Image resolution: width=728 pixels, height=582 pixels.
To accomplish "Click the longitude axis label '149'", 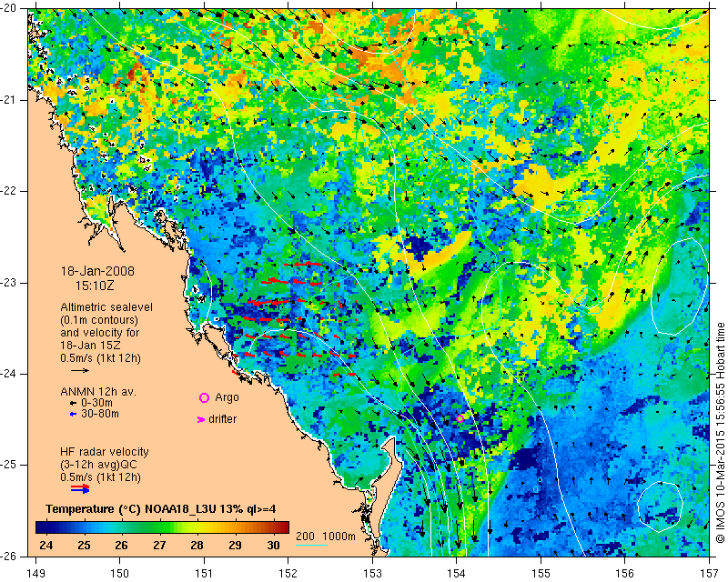I will coord(35,574).
